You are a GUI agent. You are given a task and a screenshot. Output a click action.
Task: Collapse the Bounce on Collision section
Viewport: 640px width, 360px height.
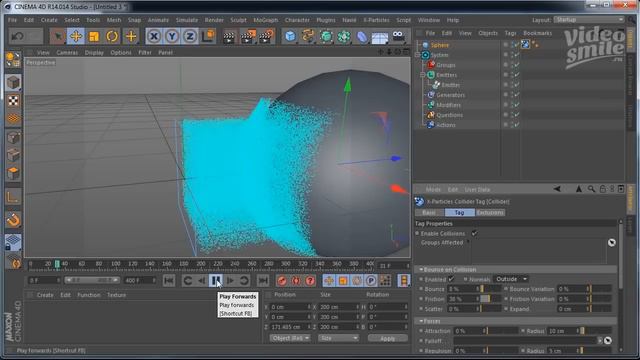[421, 269]
